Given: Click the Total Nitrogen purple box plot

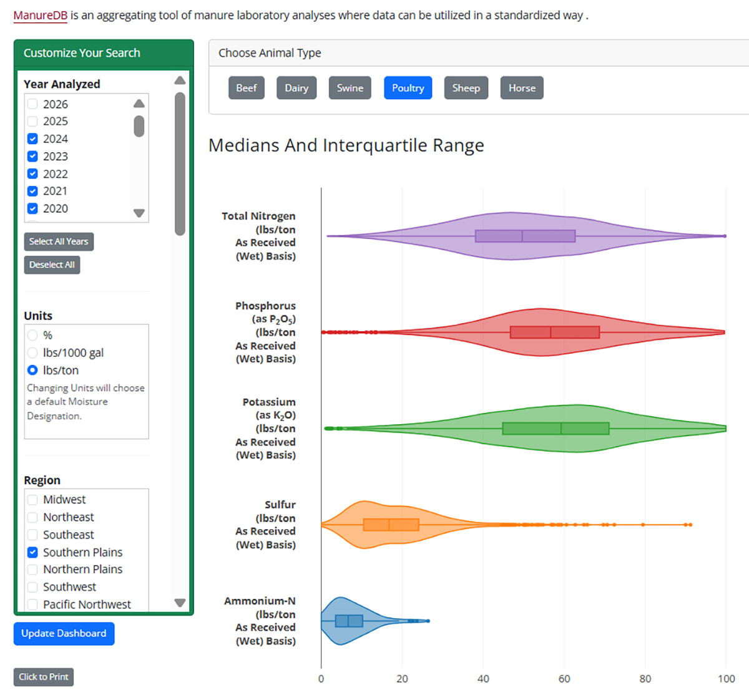Looking at the screenshot, I should [x=524, y=236].
